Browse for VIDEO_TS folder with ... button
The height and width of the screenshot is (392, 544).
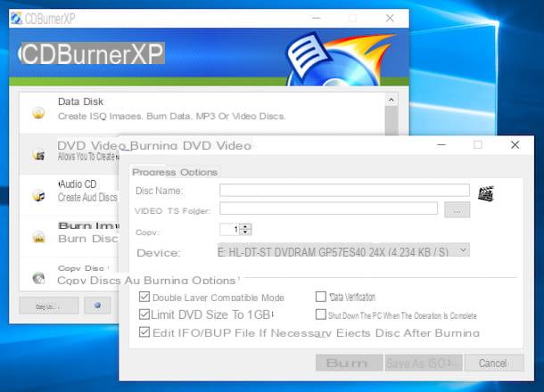click(x=457, y=210)
